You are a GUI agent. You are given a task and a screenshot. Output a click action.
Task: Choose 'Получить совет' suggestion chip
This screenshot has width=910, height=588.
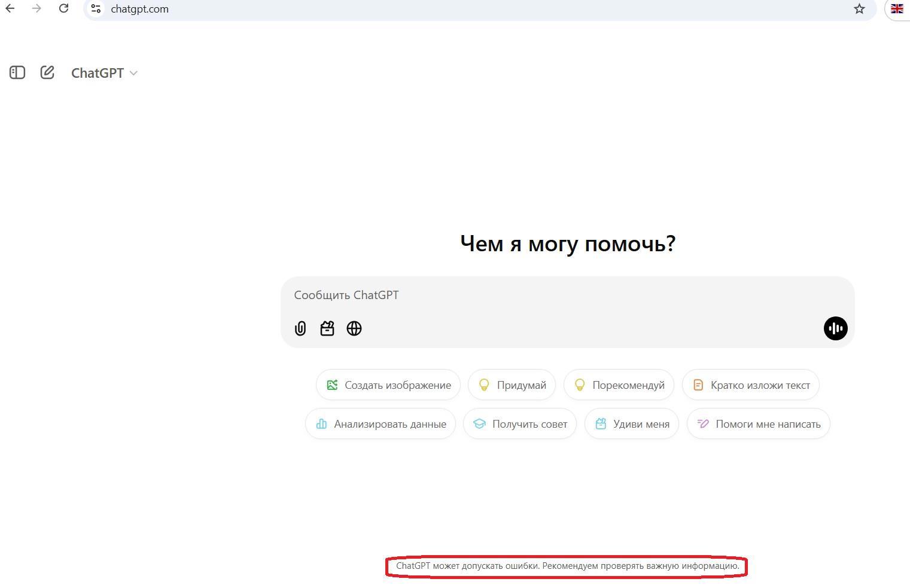519,424
